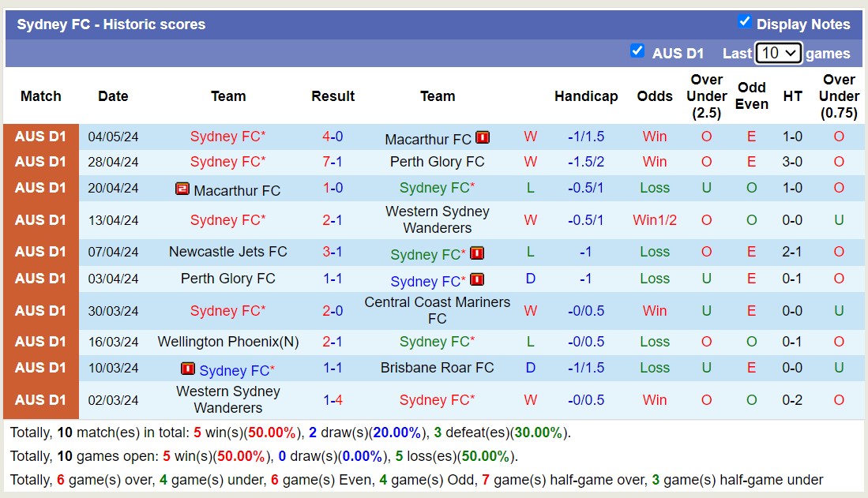This screenshot has width=868, height=498.
Task: Click the red card icon beside Macarthur FC
Action: click(481, 137)
